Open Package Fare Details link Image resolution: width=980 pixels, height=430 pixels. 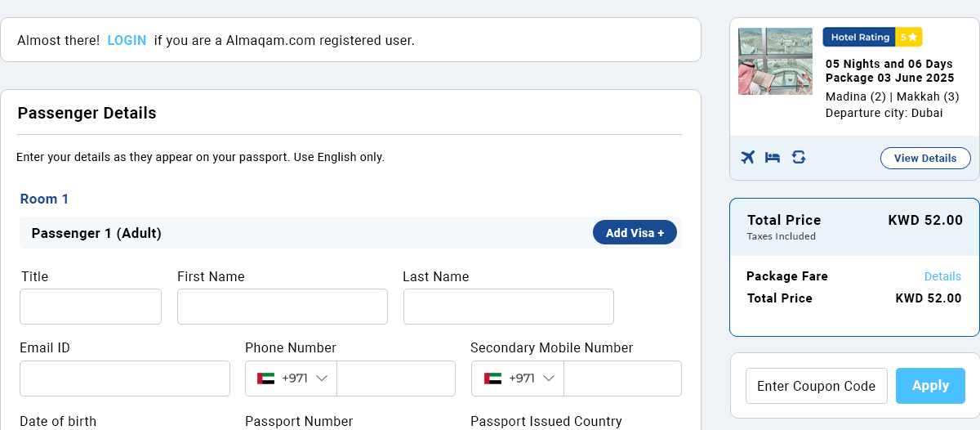[x=942, y=276]
